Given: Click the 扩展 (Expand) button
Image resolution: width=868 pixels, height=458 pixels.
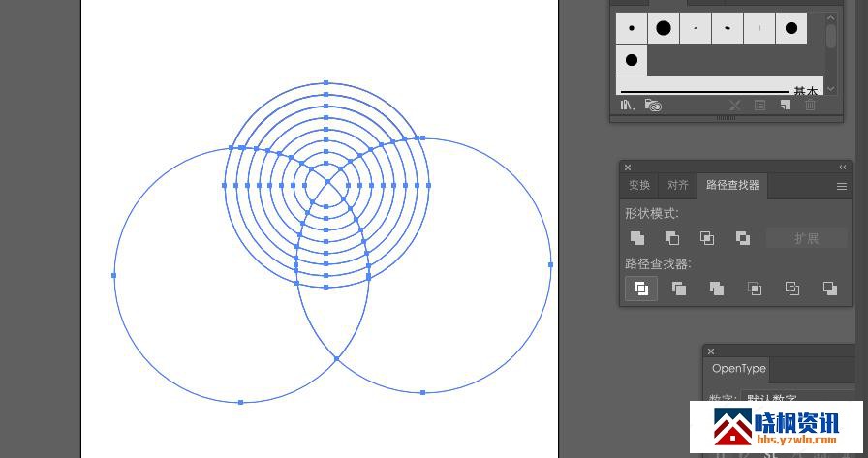Looking at the screenshot, I should click(x=806, y=238).
